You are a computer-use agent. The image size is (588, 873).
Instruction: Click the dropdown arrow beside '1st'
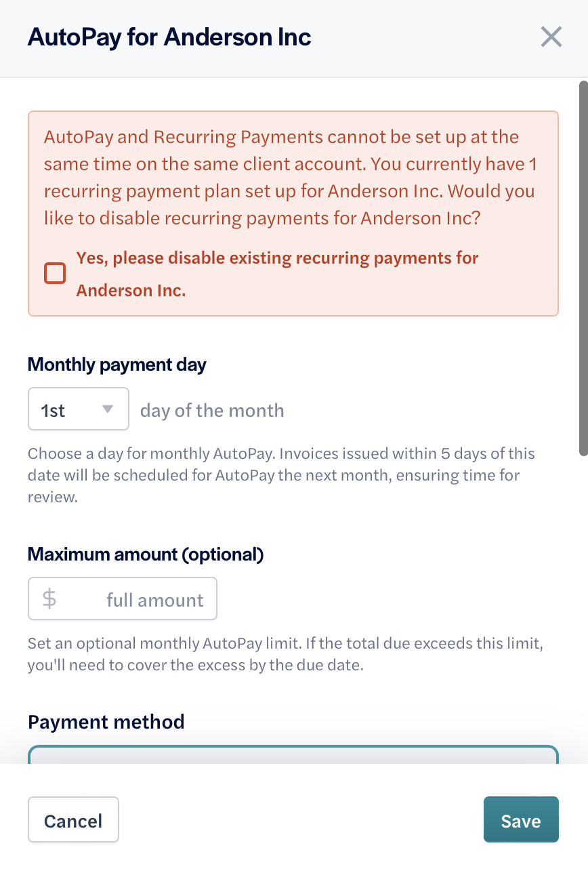click(107, 409)
